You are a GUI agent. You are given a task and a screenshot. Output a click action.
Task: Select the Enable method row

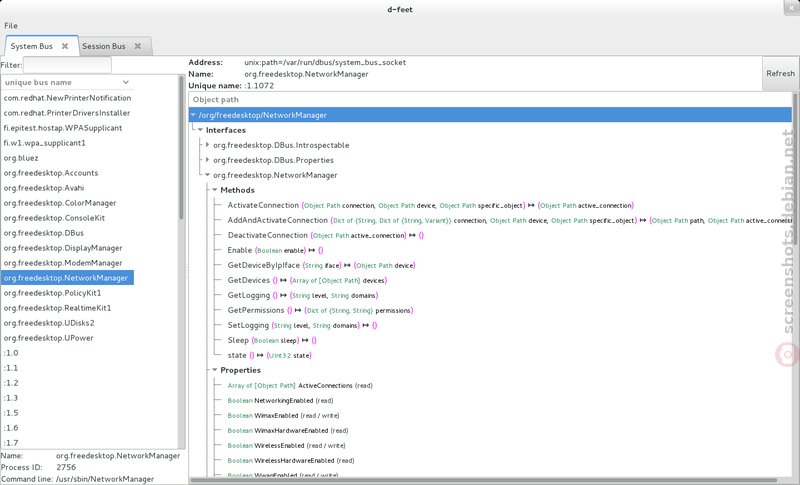[275, 250]
